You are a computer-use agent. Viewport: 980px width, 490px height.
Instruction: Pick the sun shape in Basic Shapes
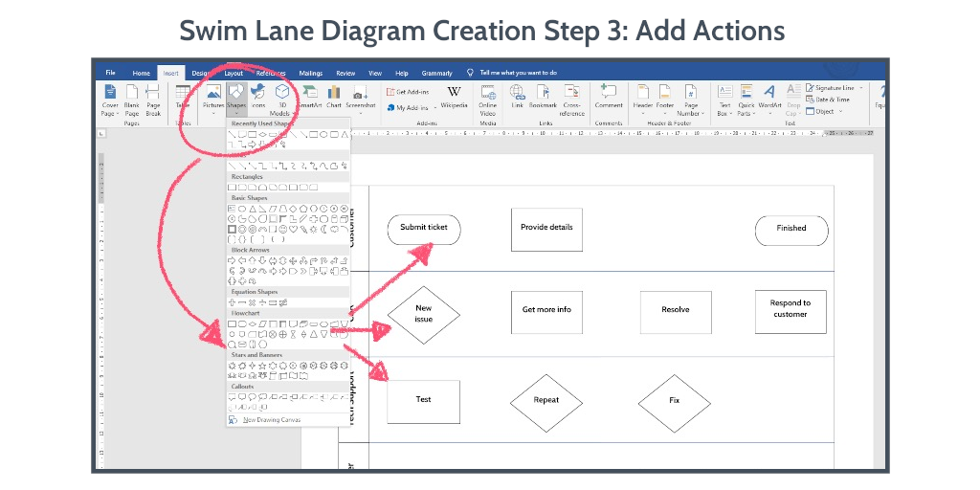point(313,230)
